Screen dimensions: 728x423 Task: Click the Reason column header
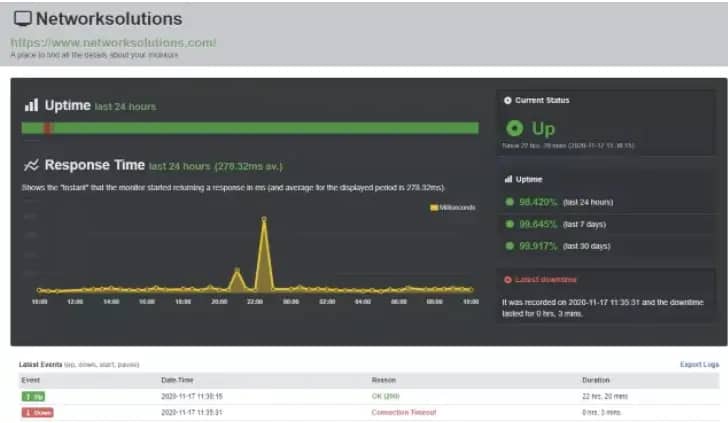tap(384, 380)
